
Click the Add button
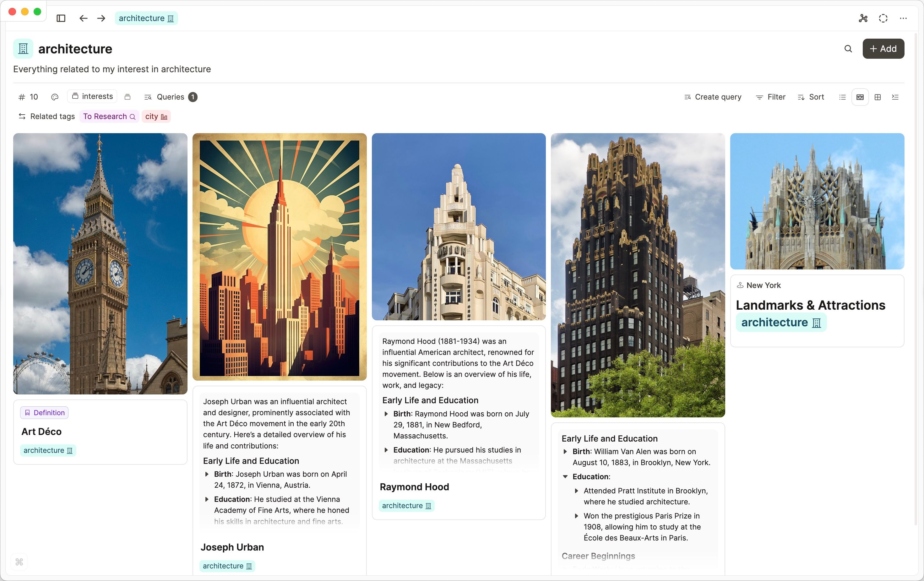(883, 49)
